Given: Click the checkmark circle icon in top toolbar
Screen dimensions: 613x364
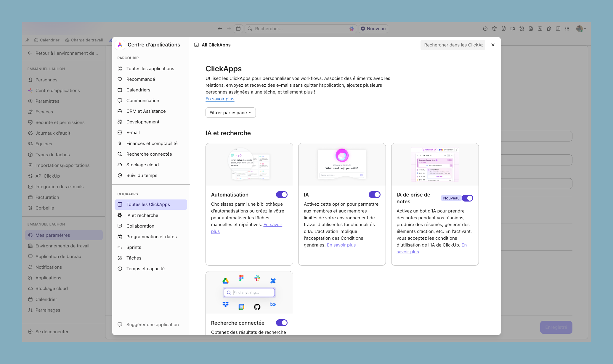Looking at the screenshot, I should coord(485,29).
